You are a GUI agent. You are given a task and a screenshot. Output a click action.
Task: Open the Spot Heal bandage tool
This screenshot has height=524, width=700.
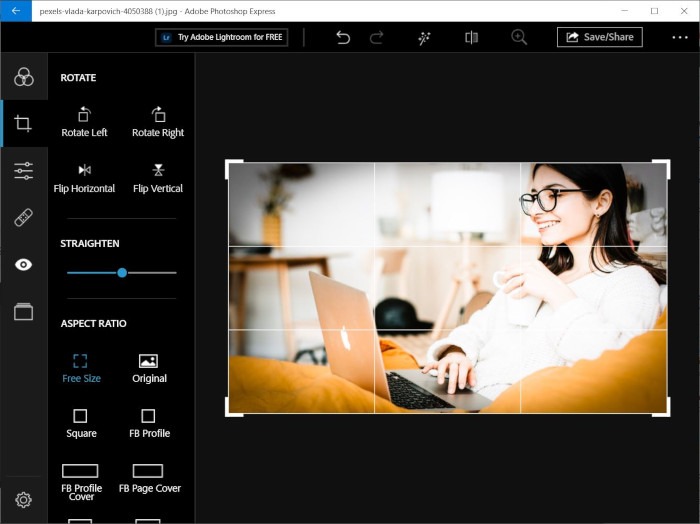point(24,218)
